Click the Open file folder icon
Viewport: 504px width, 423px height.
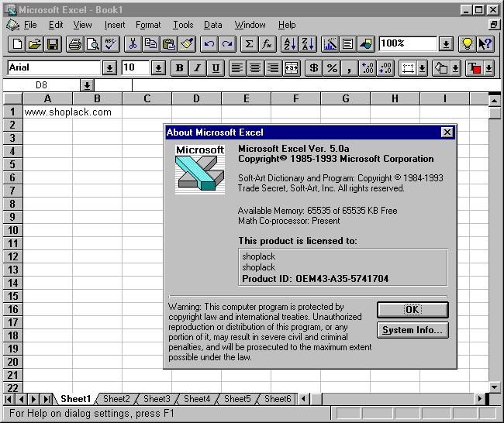pos(35,43)
